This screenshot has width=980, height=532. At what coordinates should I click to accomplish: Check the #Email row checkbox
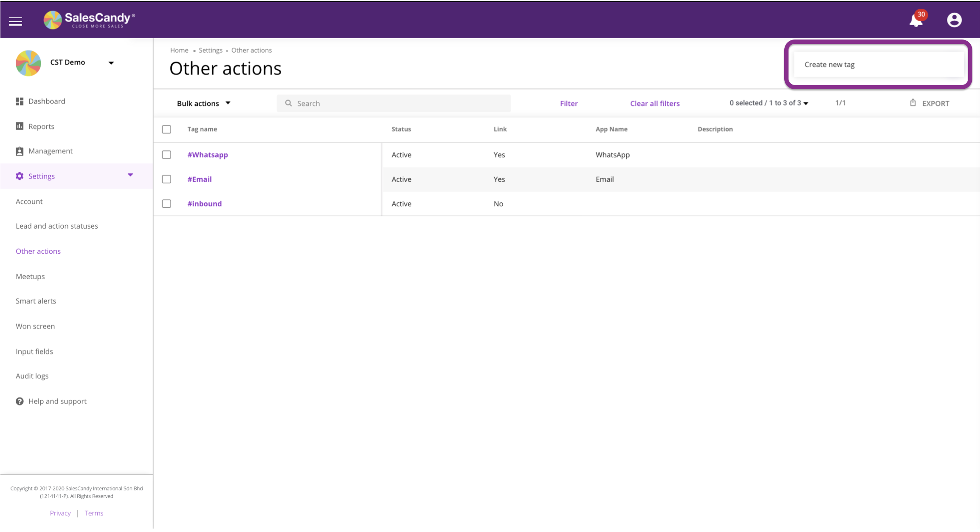pyautogui.click(x=166, y=179)
